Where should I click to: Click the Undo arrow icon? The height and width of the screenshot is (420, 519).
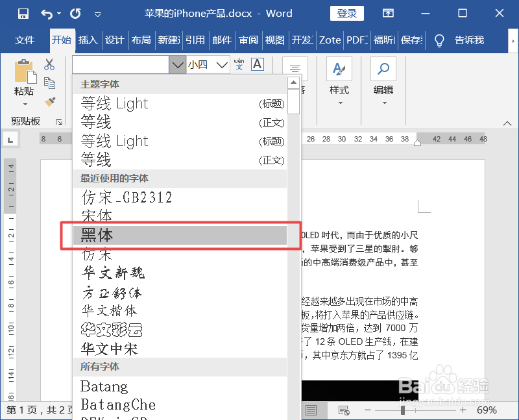pyautogui.click(x=47, y=14)
